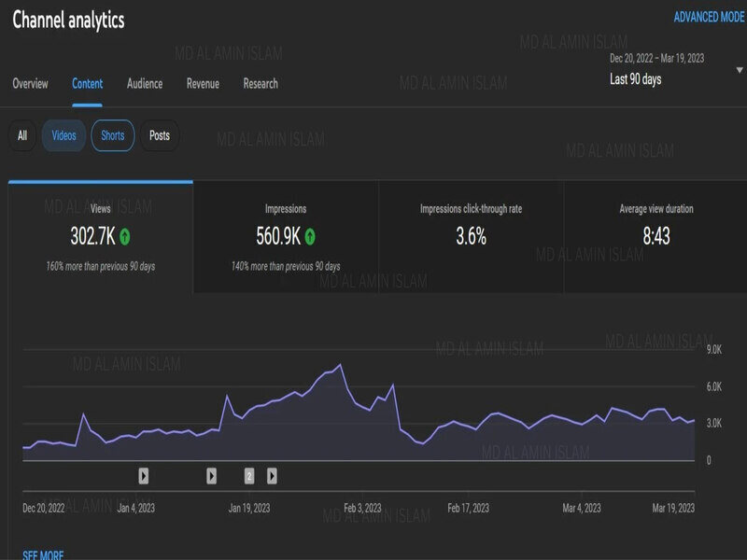Viewport: 747px width, 560px height.
Task: Click the video marker near Jan 4, 2023
Action: point(144,476)
